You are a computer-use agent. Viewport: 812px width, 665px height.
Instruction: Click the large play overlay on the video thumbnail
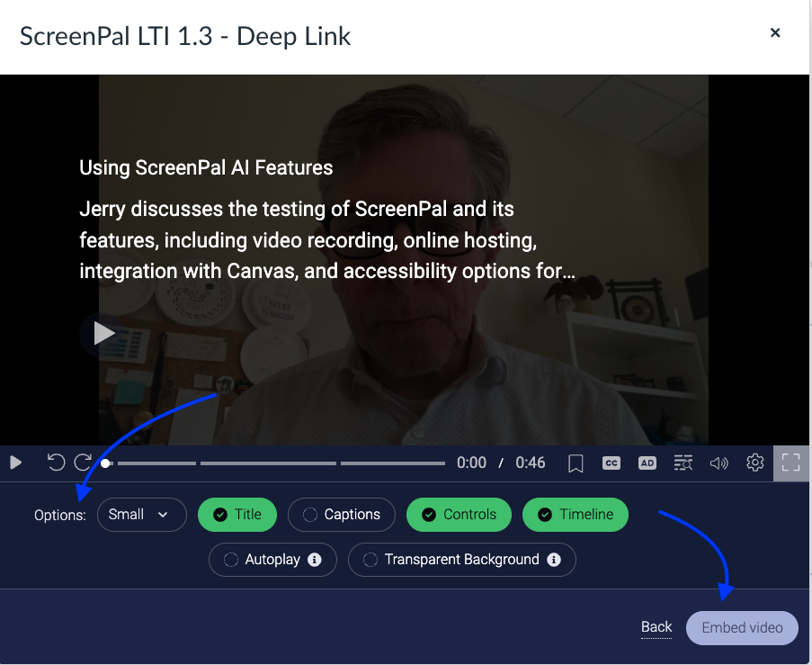(104, 333)
